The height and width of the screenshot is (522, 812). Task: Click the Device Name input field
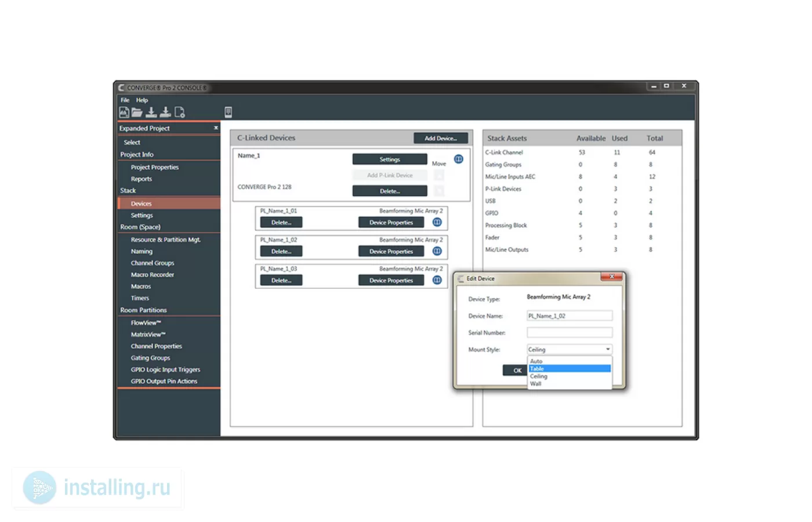point(570,316)
